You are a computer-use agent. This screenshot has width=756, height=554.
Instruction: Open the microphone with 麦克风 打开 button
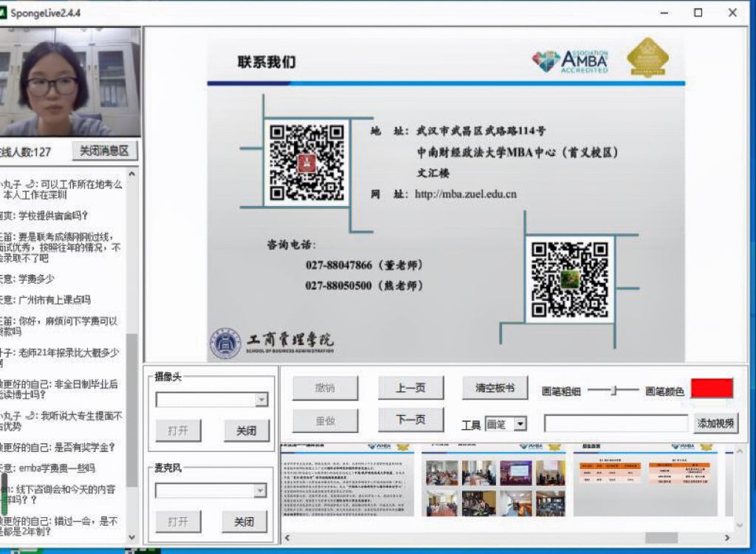tap(178, 521)
